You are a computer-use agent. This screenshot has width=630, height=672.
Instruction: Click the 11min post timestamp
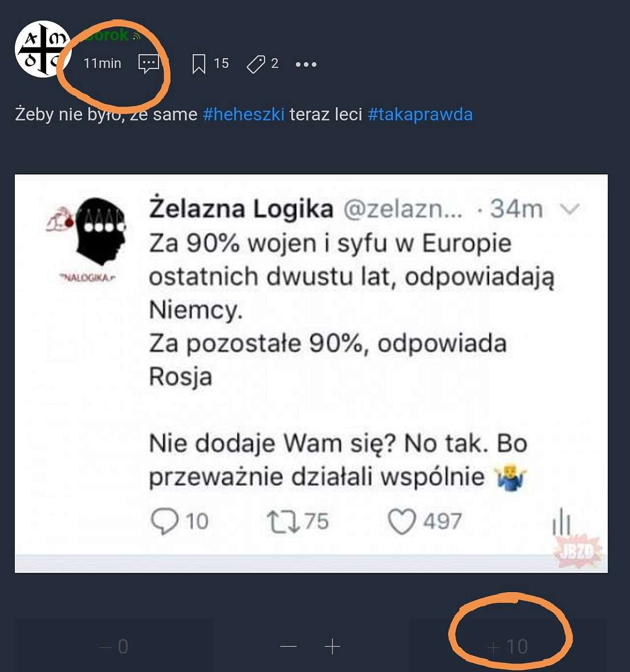point(103,63)
